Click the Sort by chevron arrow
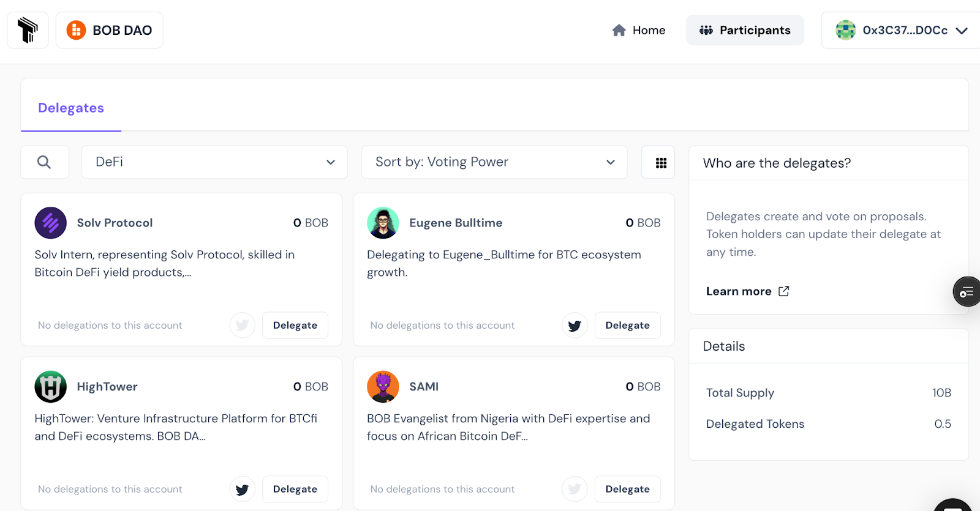 (x=611, y=162)
